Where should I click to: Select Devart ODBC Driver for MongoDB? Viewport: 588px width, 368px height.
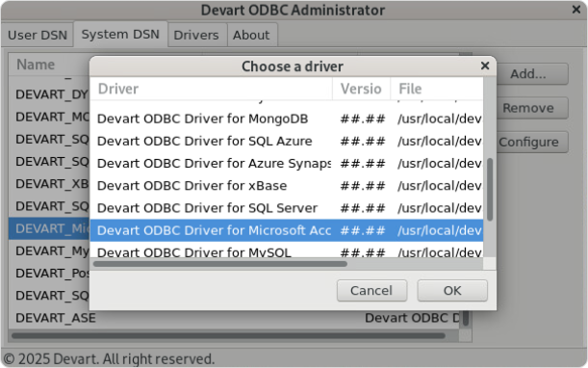286,118
